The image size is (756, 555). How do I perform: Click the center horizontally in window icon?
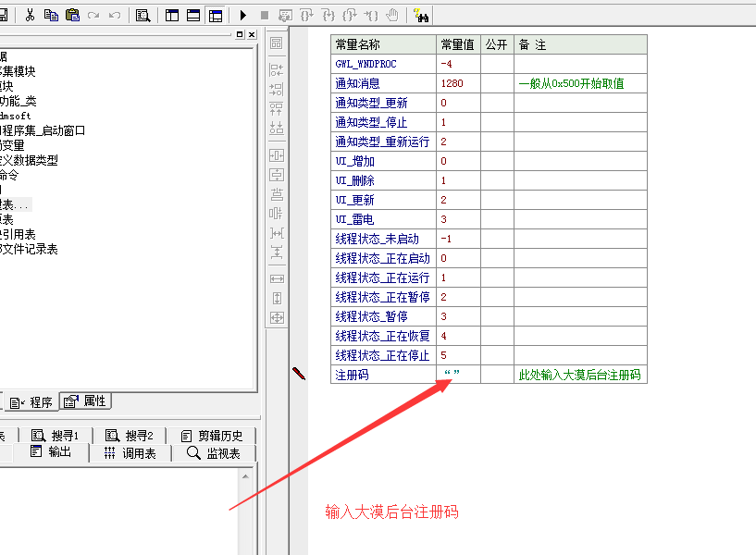click(277, 155)
